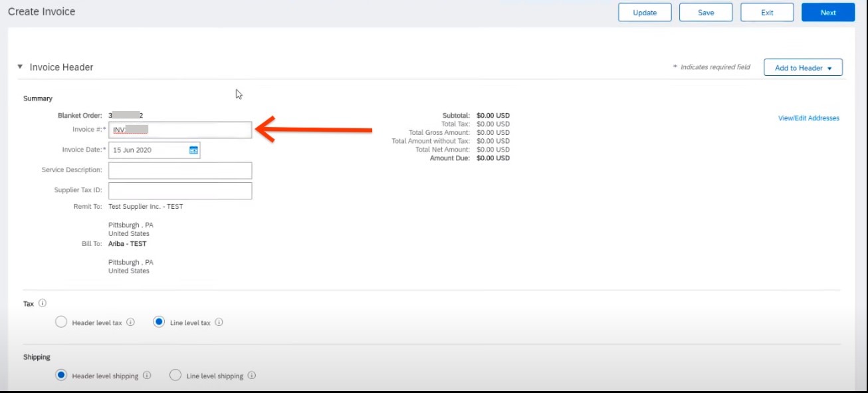Click the Test Supplier Inc. - TEST text
The image size is (868, 393).
[146, 207]
